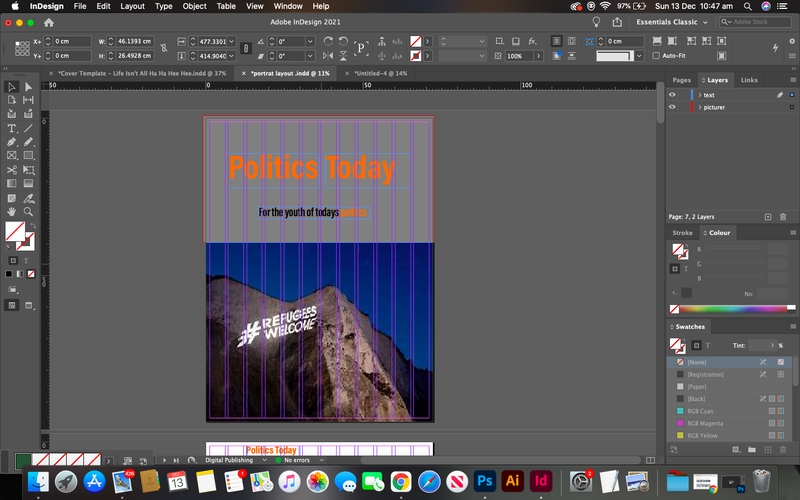Swap fill and stroke colours
The image size is (800, 500).
[33, 225]
